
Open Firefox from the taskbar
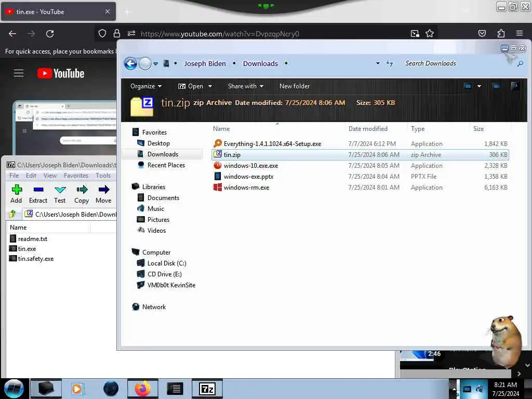[x=143, y=389]
